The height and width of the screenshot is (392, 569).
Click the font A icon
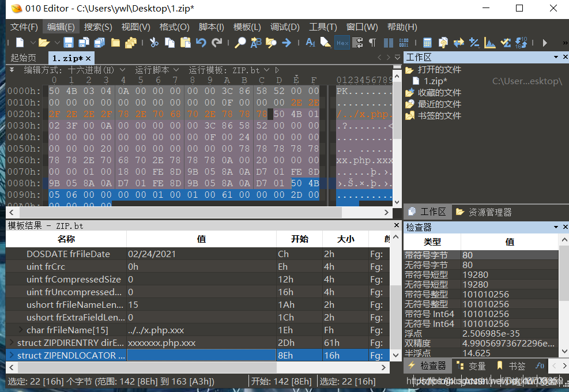point(310,43)
